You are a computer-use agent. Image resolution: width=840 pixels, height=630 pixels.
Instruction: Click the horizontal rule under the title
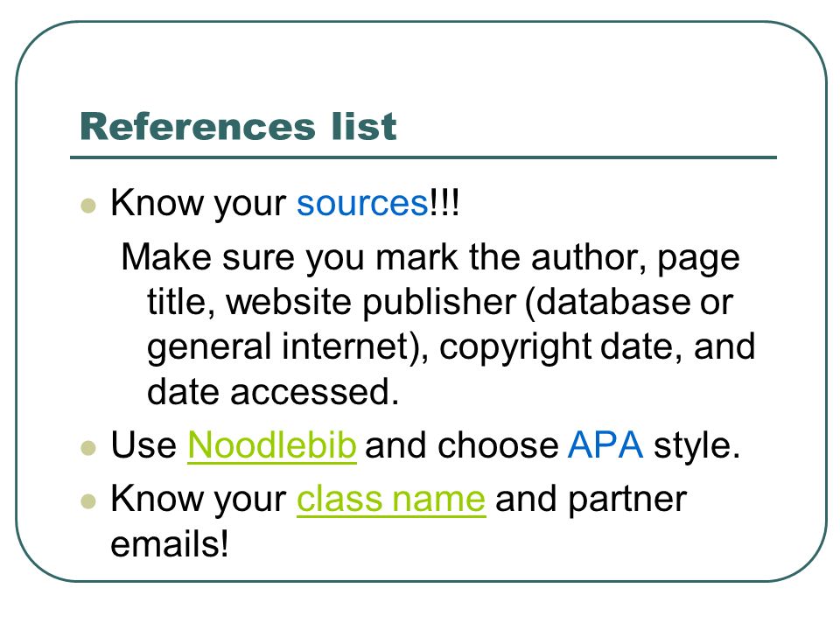point(423,157)
